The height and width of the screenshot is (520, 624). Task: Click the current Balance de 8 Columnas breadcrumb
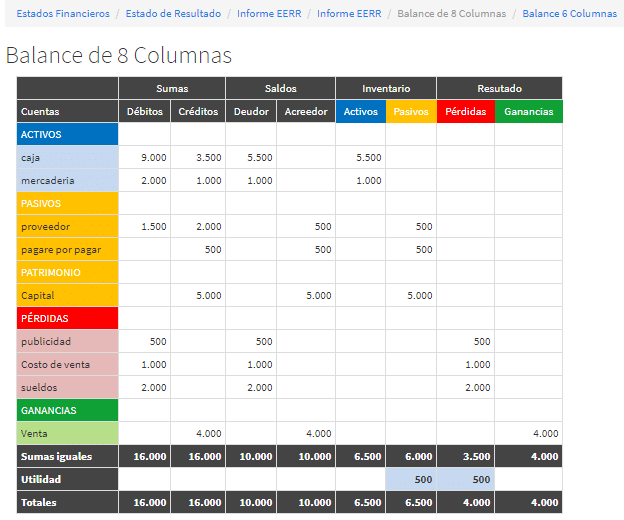point(453,14)
